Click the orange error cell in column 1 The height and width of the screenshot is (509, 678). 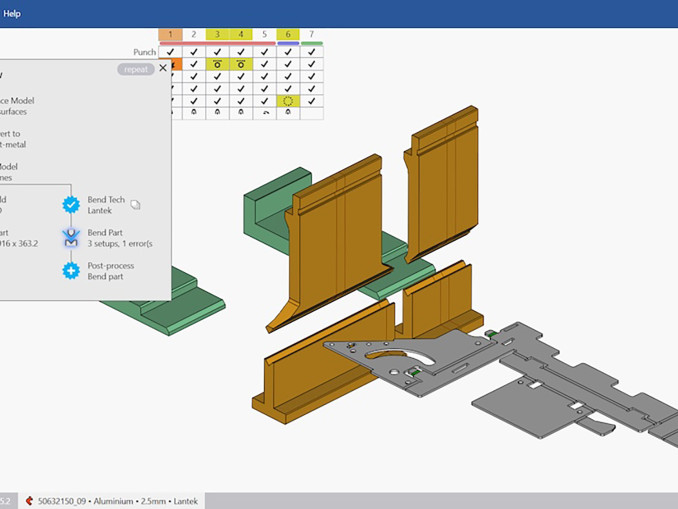pyautogui.click(x=176, y=64)
